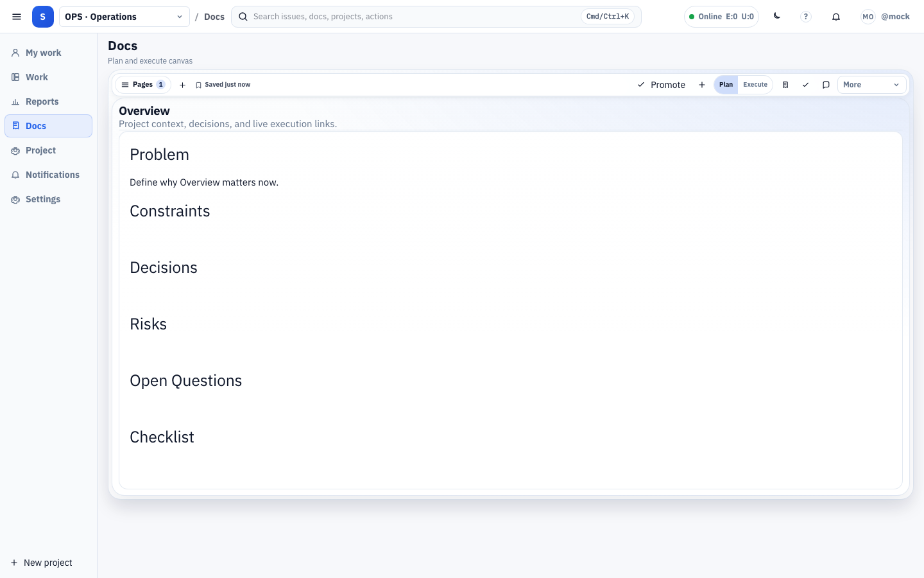Toggle Plan mode on the canvas

point(726,84)
